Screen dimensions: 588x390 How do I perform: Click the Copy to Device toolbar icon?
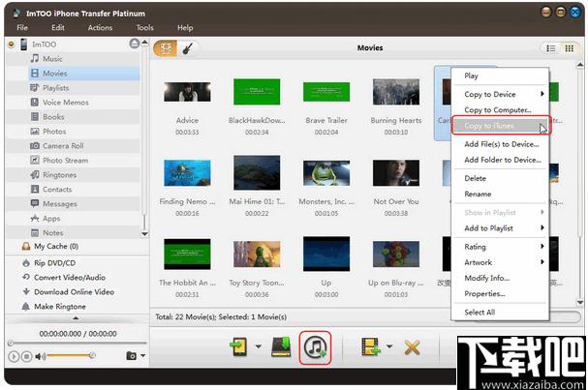238,346
